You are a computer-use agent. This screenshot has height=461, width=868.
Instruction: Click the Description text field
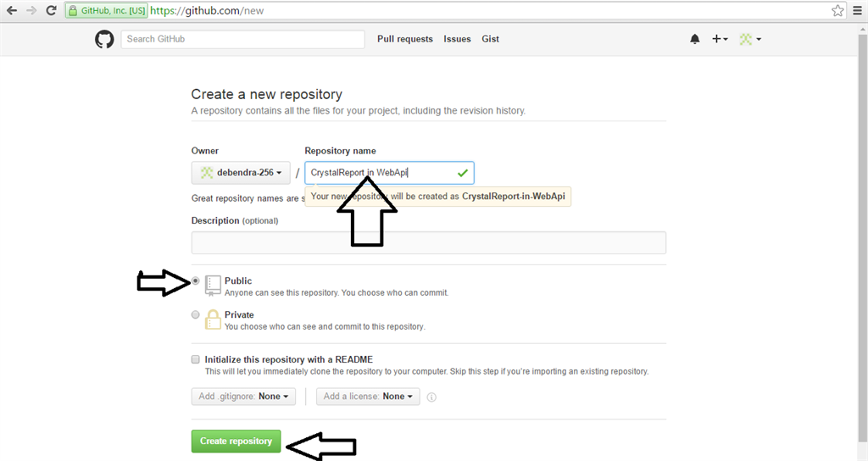428,243
